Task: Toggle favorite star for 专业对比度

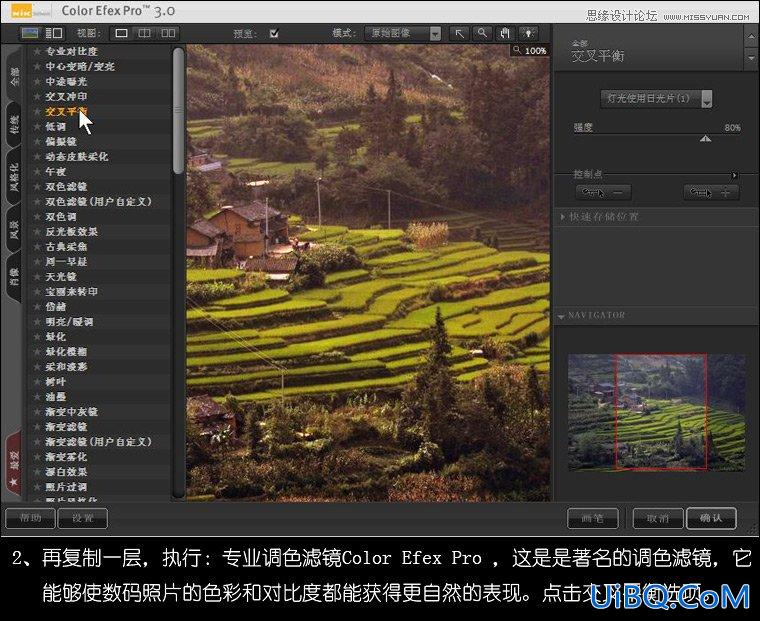Action: (37, 51)
